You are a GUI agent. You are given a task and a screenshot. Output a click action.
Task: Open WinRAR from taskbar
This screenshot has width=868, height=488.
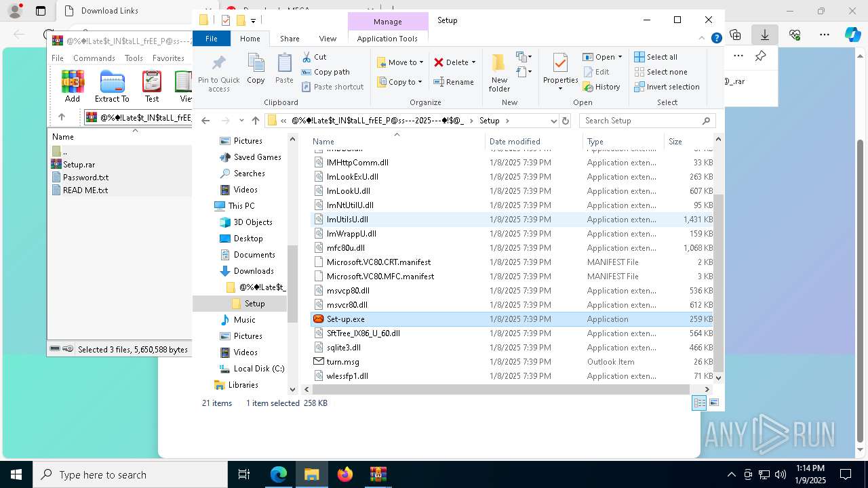(378, 474)
